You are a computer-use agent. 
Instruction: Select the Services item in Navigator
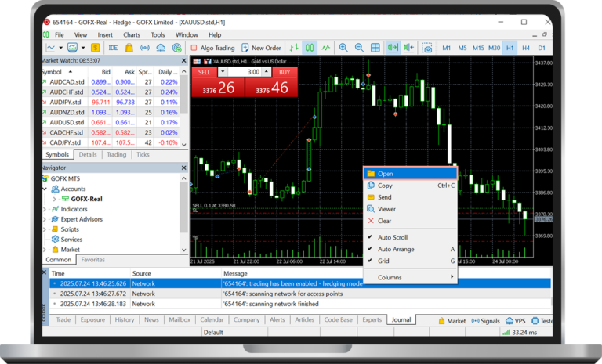pyautogui.click(x=71, y=240)
